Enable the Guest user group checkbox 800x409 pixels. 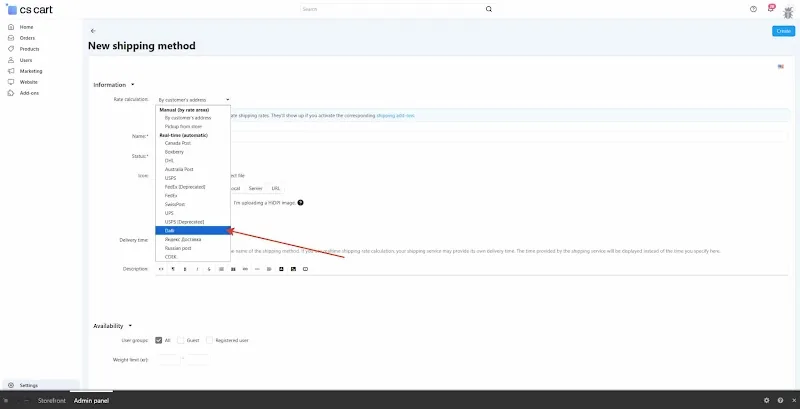coord(181,340)
